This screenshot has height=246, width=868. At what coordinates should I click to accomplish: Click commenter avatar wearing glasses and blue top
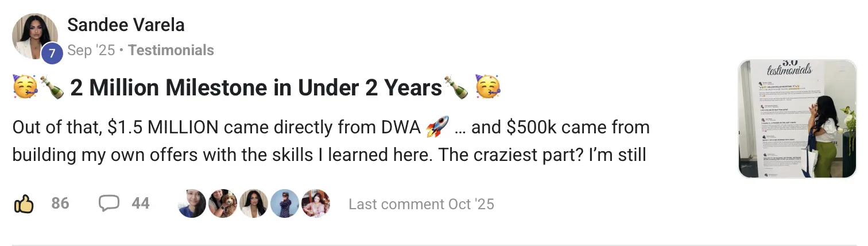pyautogui.click(x=192, y=203)
